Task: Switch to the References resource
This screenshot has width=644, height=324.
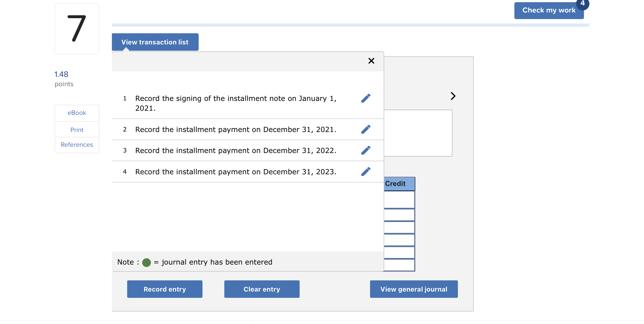Action: 77,145
